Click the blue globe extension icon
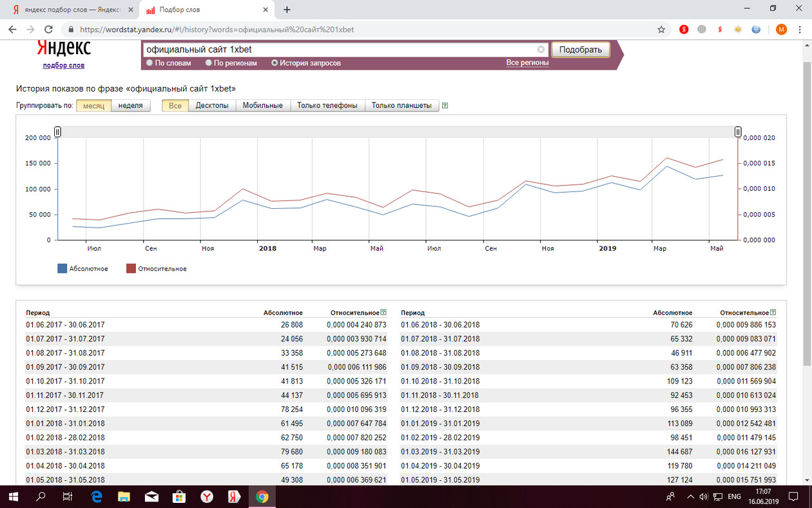The height and width of the screenshot is (508, 812). pos(757,29)
